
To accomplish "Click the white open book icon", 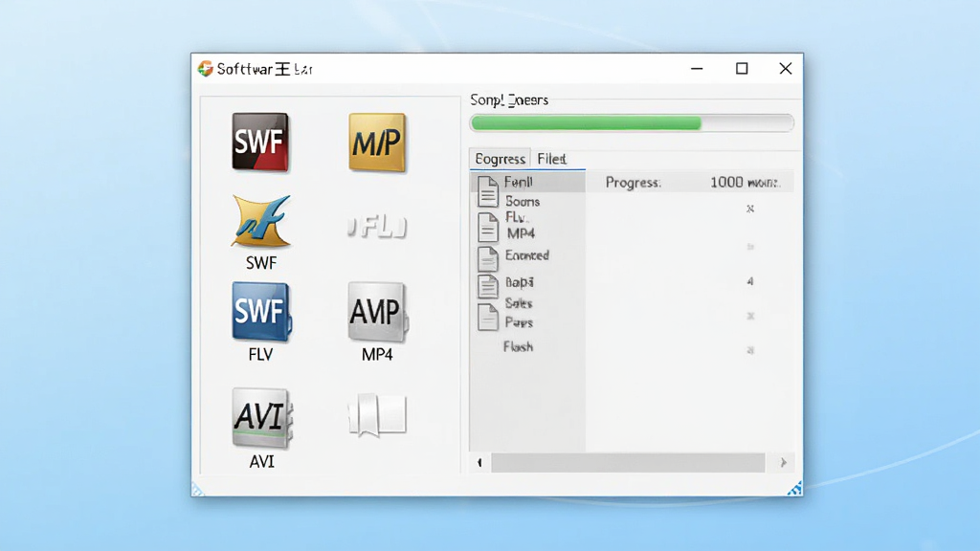I will click(377, 415).
